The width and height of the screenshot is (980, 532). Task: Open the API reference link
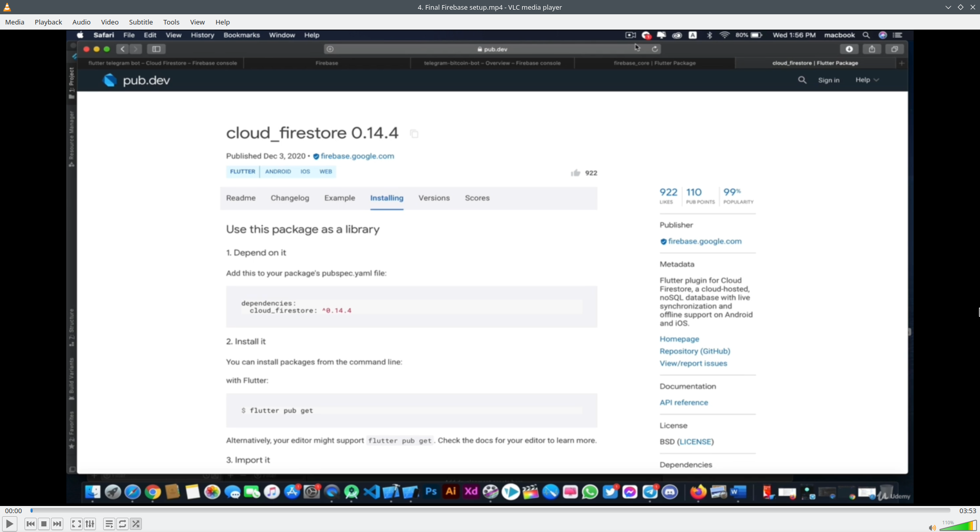coord(684,402)
